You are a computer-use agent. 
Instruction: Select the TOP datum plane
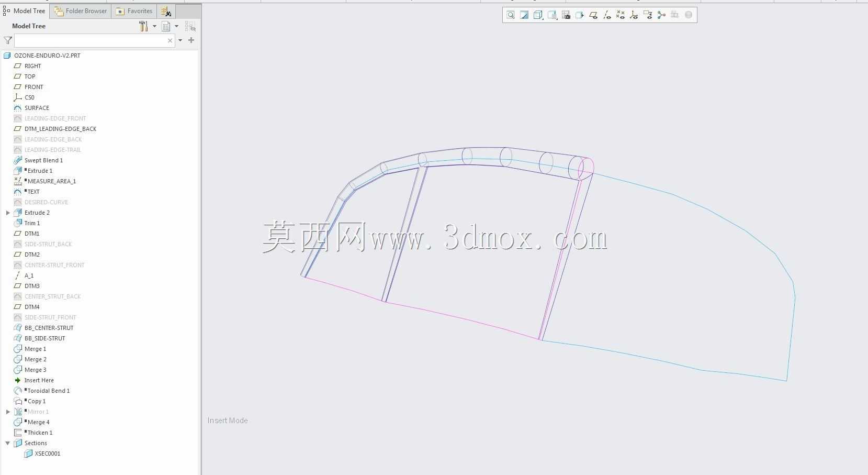click(30, 76)
